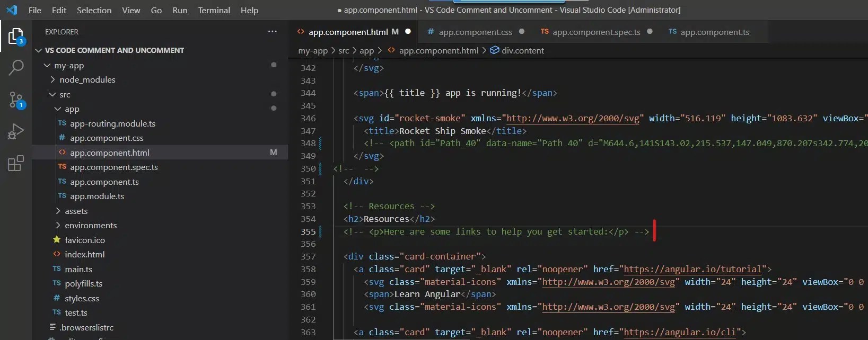Click unsaved dot on app.component.css tab

(522, 32)
